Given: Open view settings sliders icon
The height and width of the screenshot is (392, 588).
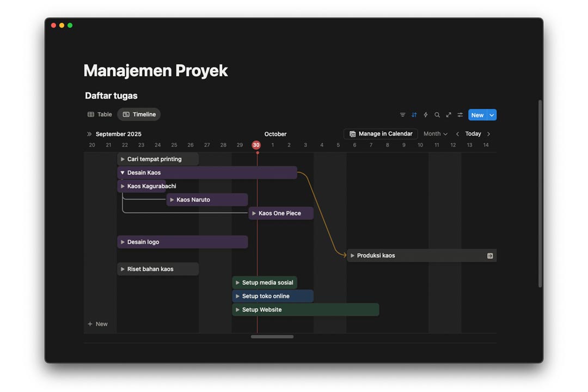Looking at the screenshot, I should tap(460, 115).
